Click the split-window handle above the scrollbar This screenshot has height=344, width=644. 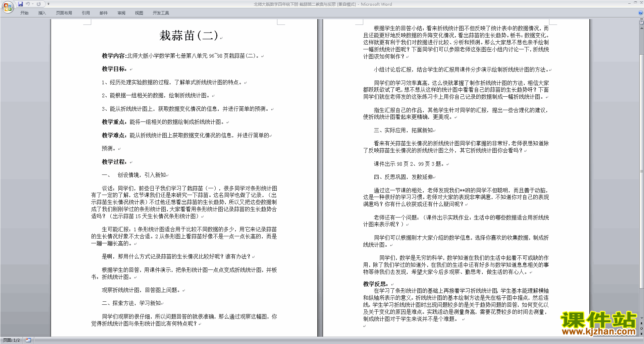(641, 19)
